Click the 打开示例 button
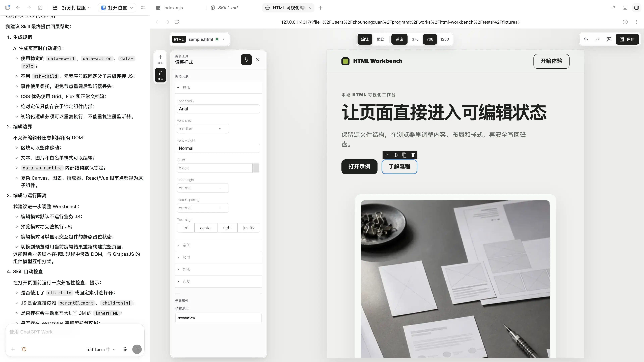The width and height of the screenshot is (644, 362). (x=359, y=167)
